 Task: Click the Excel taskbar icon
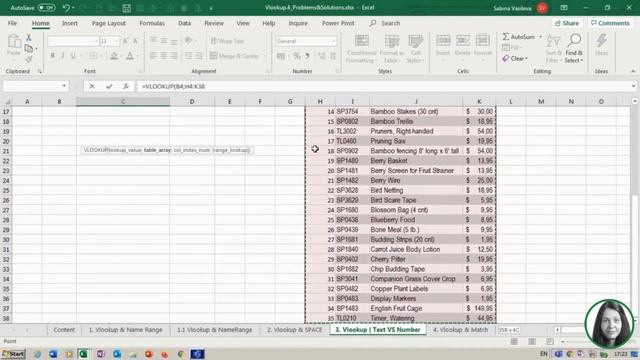(x=83, y=354)
